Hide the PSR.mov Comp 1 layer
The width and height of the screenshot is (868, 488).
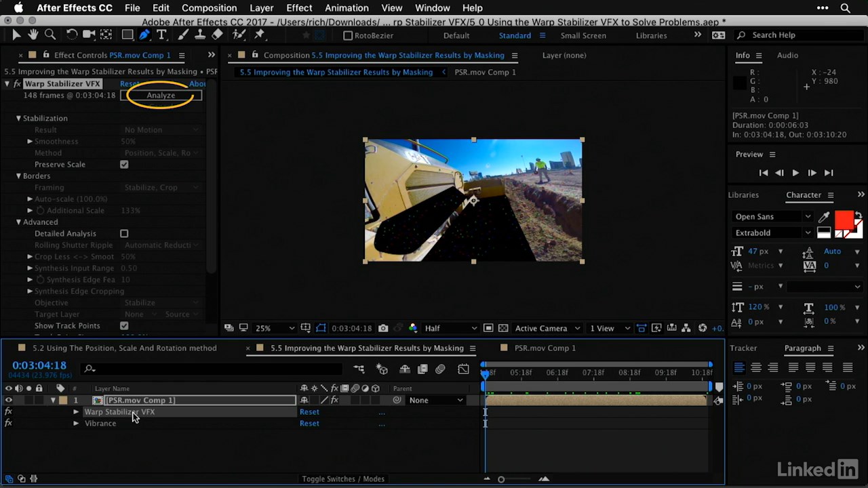pos(8,400)
